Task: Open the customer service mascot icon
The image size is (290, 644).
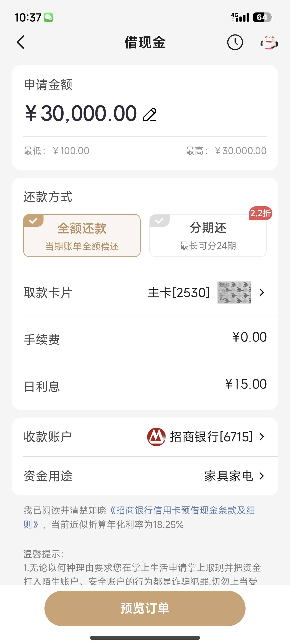Action: tap(269, 43)
